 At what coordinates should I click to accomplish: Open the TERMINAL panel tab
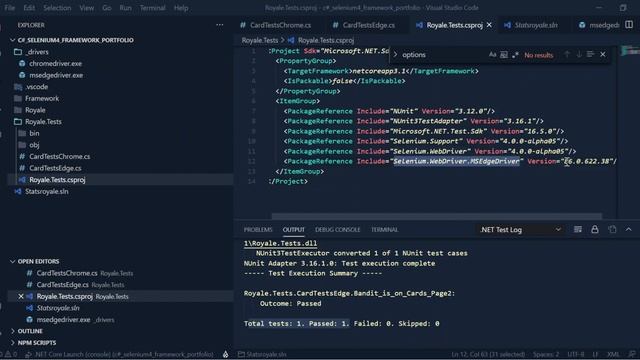[x=384, y=230]
